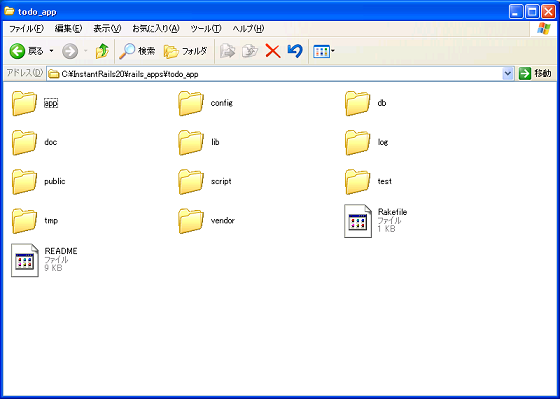Click the blue Undo arrow icon
560x399 pixels.
tap(295, 51)
